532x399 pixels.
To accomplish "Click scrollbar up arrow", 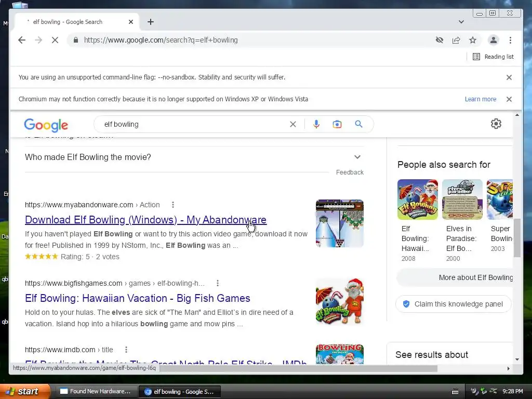I will pos(517,115).
